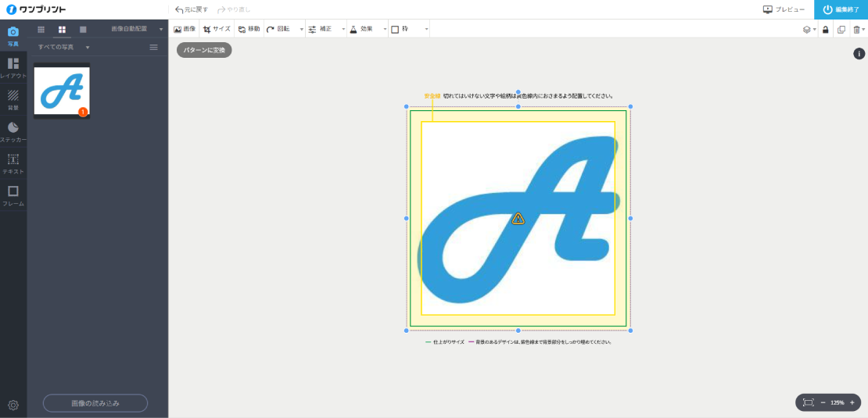Switch to single large thumbnail view
The width and height of the screenshot is (868, 418).
83,29
